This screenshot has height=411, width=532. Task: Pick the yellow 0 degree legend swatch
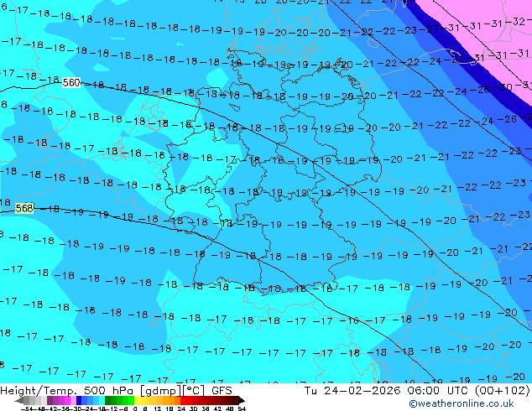(137, 400)
